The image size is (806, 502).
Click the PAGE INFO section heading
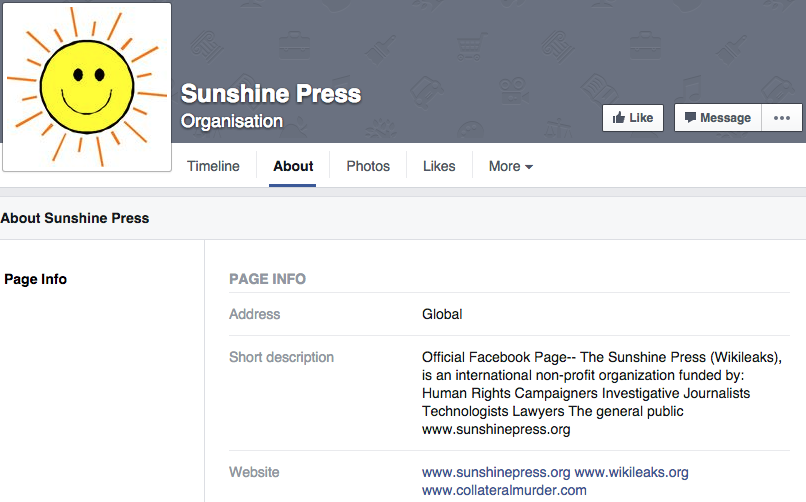click(267, 279)
